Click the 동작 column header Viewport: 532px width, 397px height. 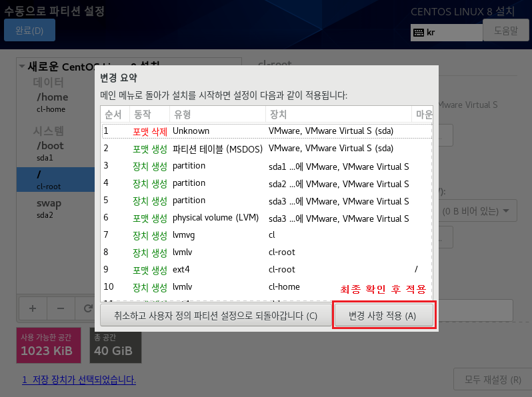(x=149, y=115)
